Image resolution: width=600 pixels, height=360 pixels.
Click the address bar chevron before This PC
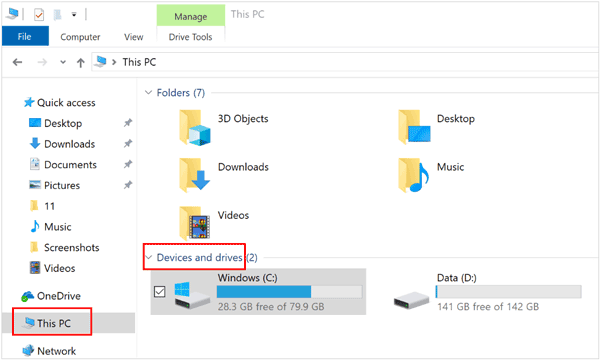[x=114, y=62]
